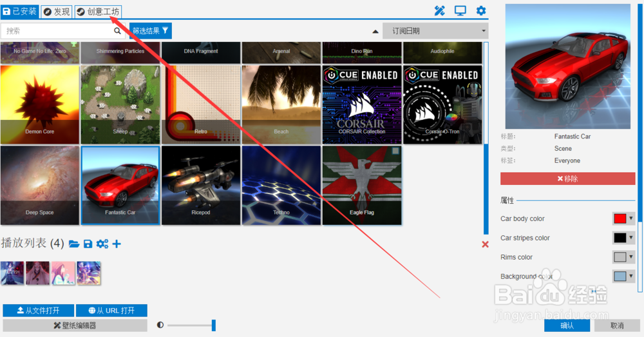
Task: Open Car stripes color black swatch
Action: coord(620,238)
